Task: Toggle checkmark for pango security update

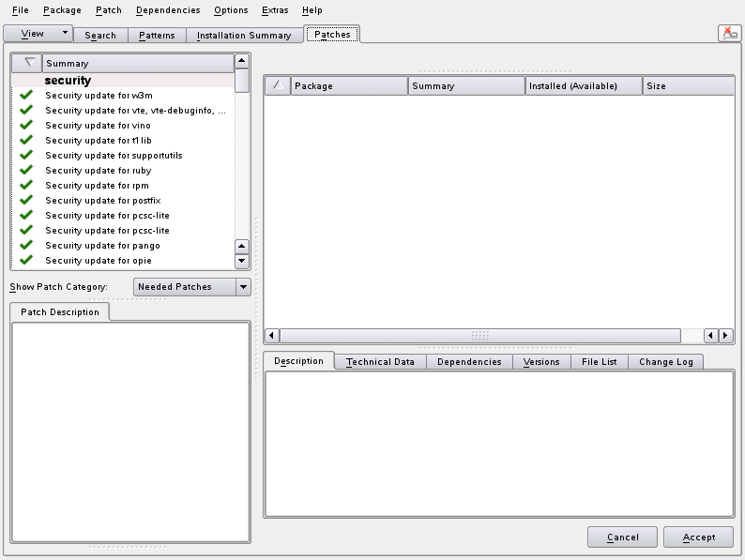Action: pyautogui.click(x=26, y=245)
